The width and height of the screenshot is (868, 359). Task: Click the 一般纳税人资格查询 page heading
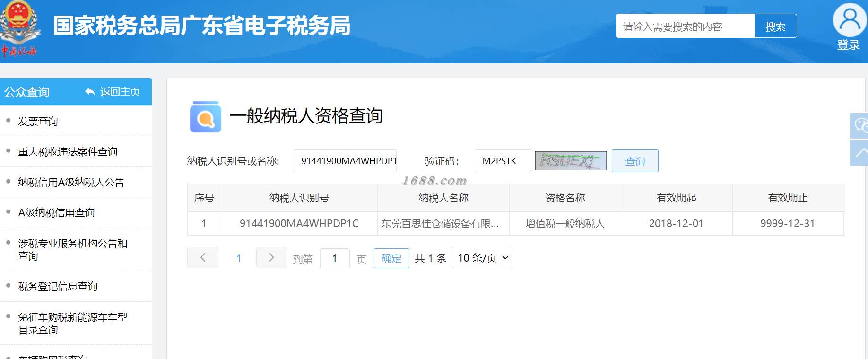coord(306,116)
